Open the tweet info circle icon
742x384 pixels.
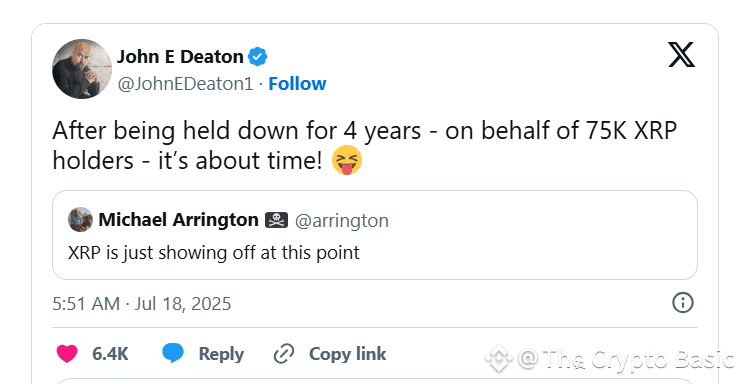(683, 303)
